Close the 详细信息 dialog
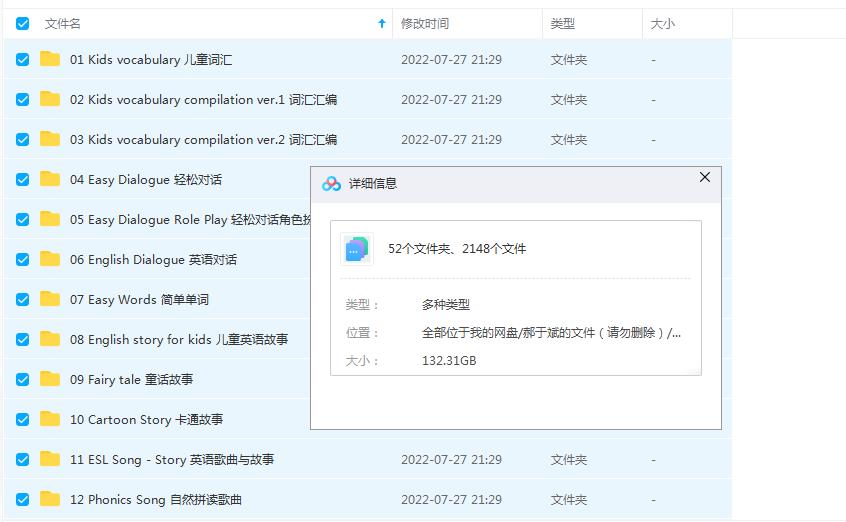846x522 pixels. pyautogui.click(x=704, y=177)
